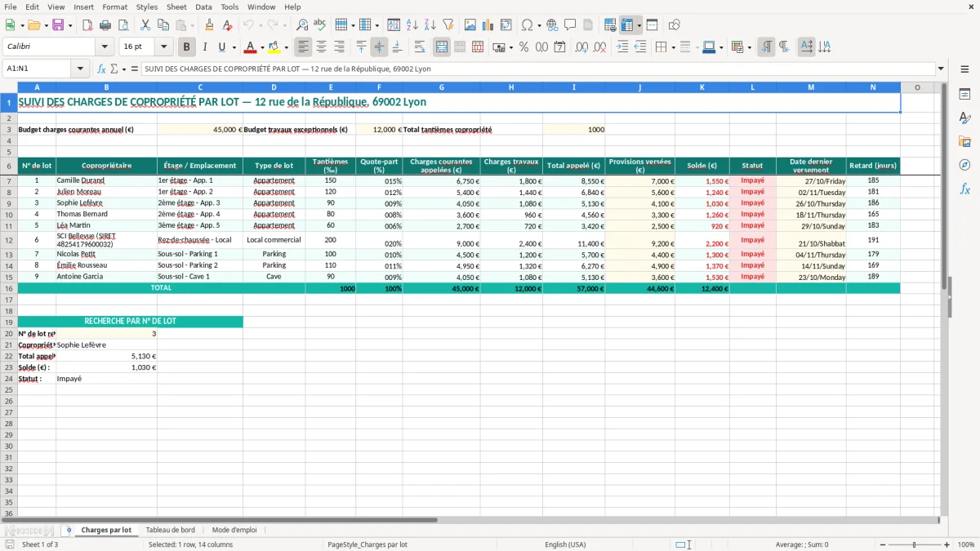Open sidebar Navigator compass icon

964,165
